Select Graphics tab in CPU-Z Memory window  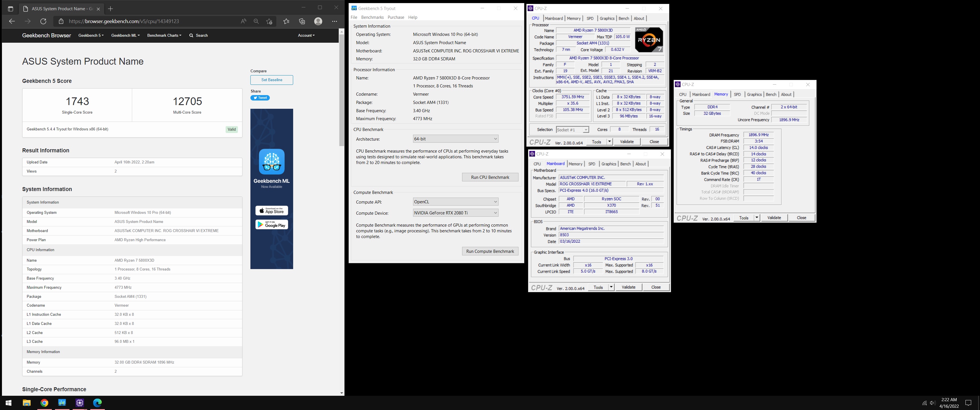tap(754, 94)
